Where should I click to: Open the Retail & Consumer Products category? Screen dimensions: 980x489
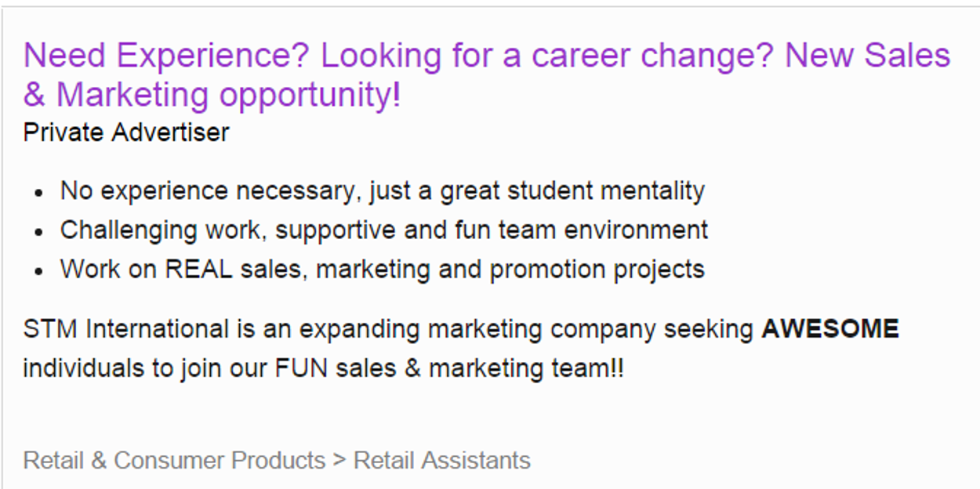174,460
